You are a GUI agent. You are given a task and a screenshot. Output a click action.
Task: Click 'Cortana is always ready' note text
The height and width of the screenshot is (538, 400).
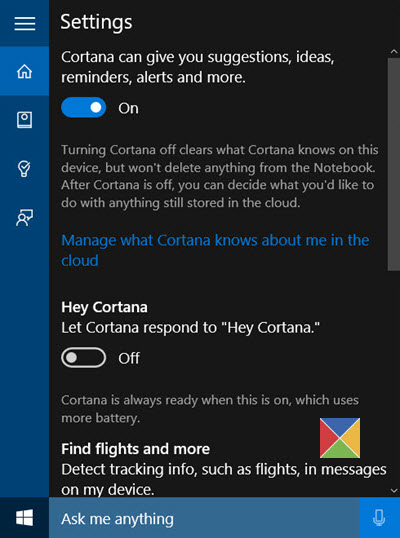(x=210, y=409)
